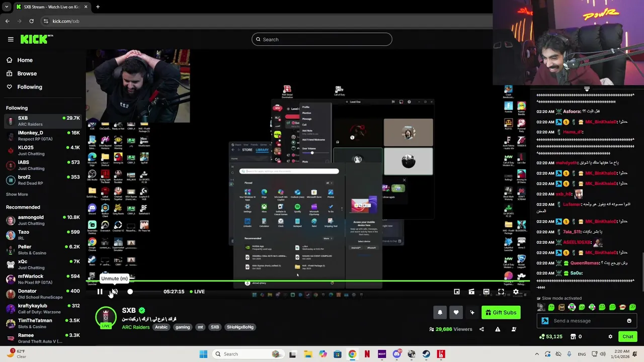The height and width of the screenshot is (362, 644).
Task: Open Netflix from taskbar
Action: tap(367, 354)
